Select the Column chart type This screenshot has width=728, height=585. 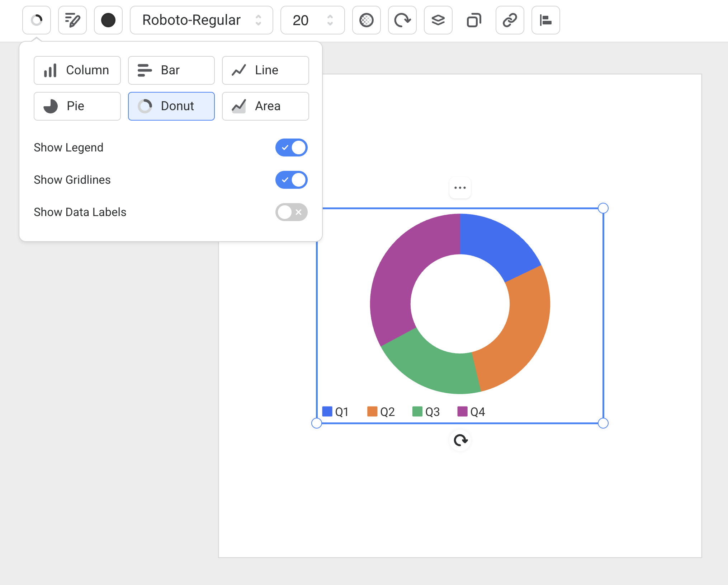pyautogui.click(x=77, y=70)
